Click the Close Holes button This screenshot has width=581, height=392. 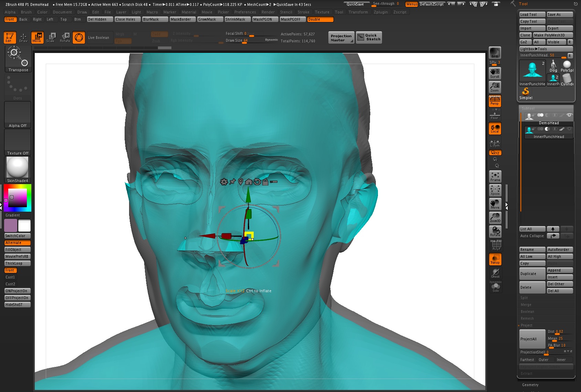(x=127, y=19)
